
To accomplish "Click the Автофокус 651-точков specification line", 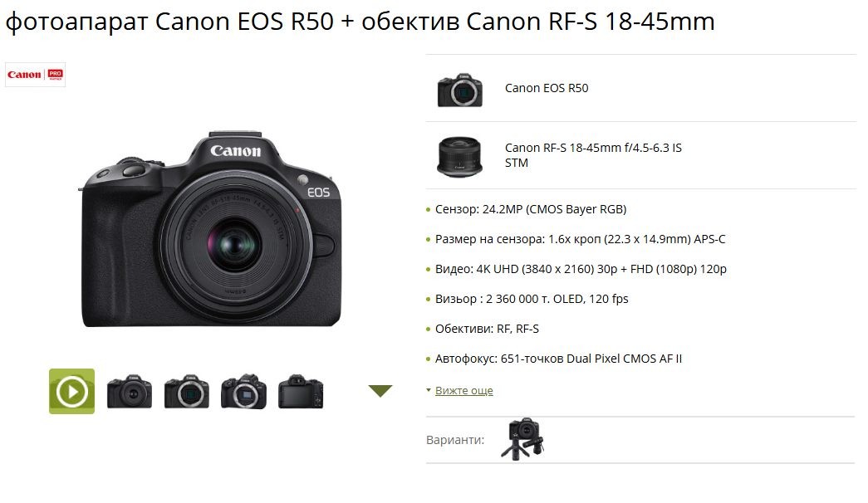I will [558, 359].
